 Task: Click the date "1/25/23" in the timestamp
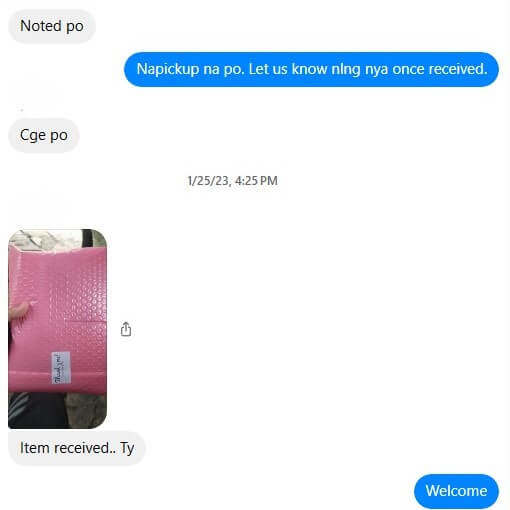pos(208,181)
